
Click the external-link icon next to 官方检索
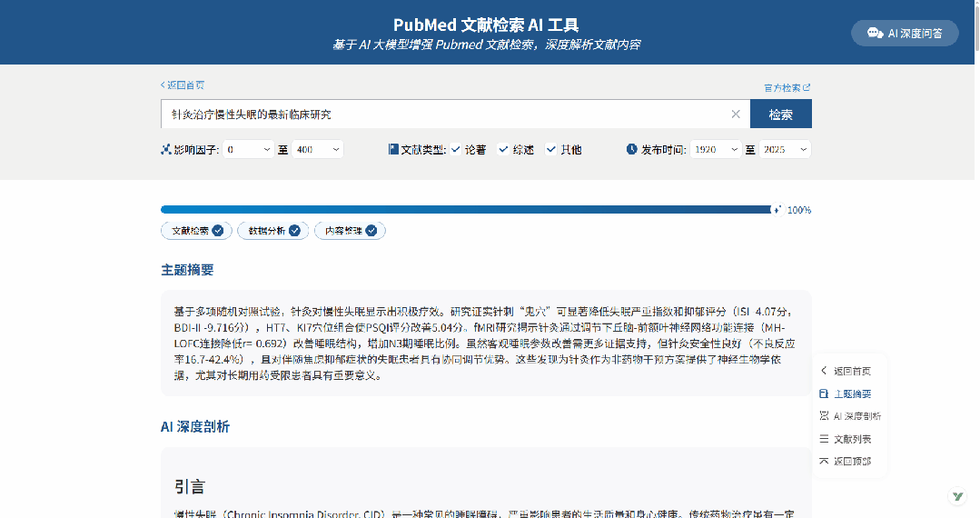[807, 87]
